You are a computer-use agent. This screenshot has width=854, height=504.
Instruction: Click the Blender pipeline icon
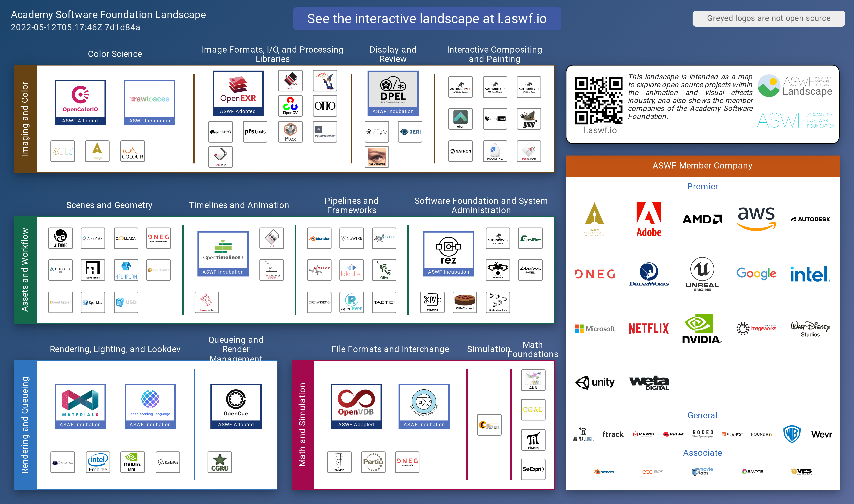tap(319, 238)
